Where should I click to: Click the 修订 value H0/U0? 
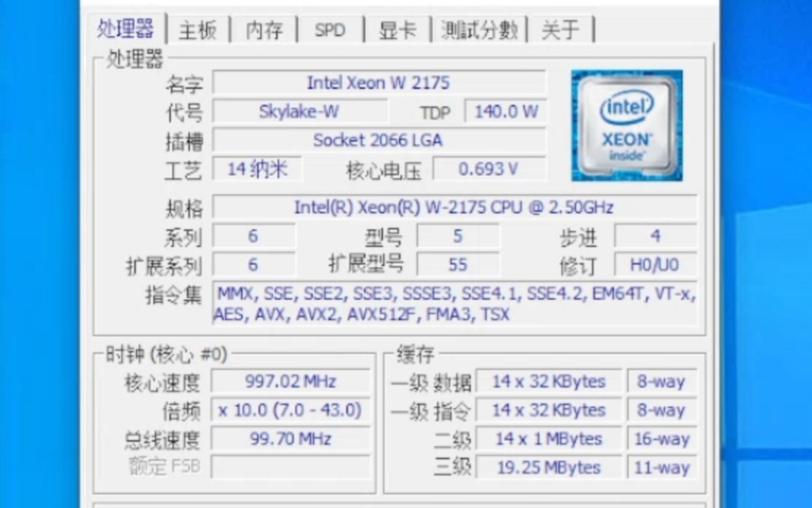tap(656, 265)
